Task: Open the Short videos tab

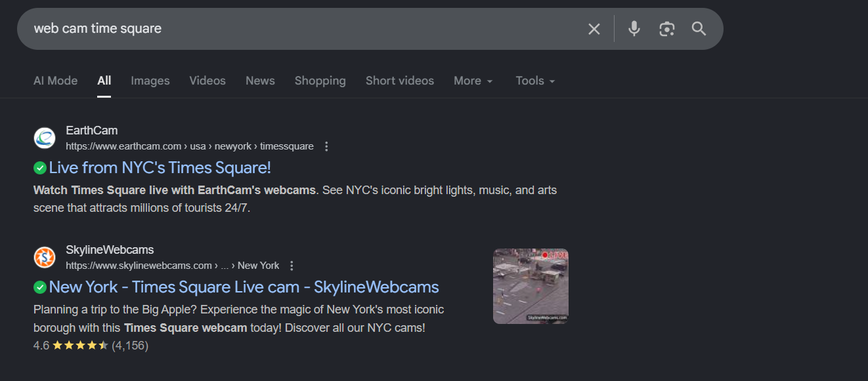Action: 400,81
